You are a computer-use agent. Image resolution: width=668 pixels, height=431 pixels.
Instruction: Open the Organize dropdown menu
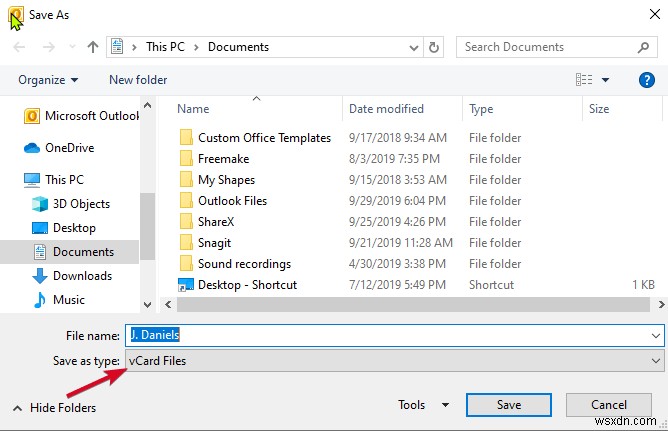(x=48, y=80)
